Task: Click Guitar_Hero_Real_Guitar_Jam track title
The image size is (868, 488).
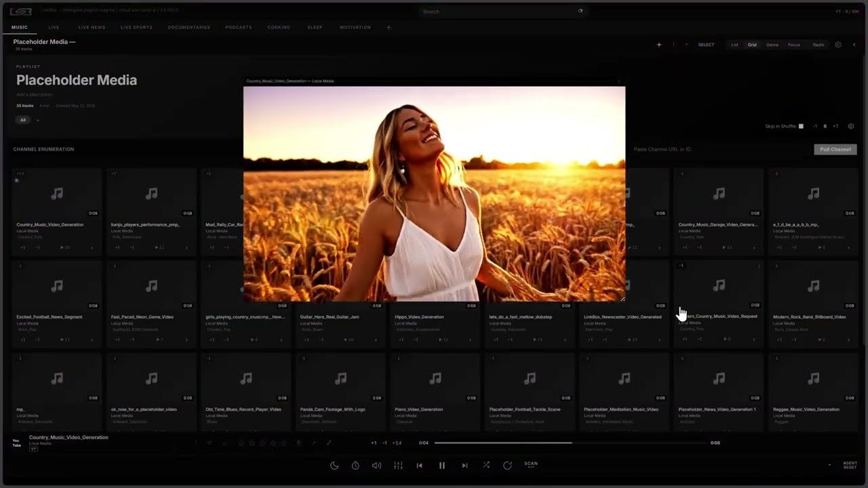Action: 330,317
